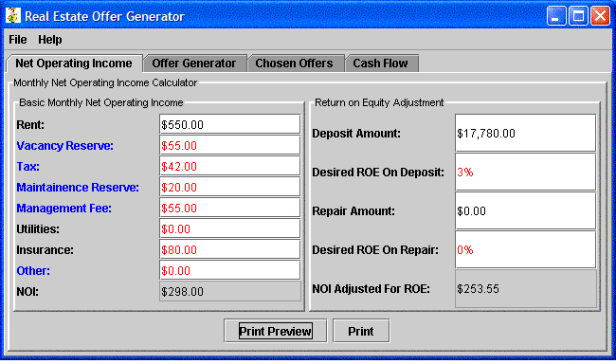Click the Monthly Net Operating Income Calculator heading
The height and width of the screenshot is (364, 616).
point(105,82)
